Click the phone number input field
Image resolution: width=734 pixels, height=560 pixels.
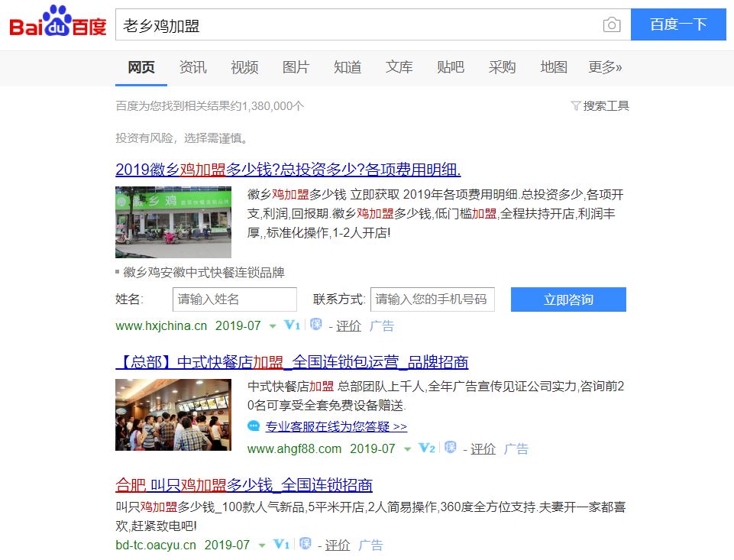[432, 299]
